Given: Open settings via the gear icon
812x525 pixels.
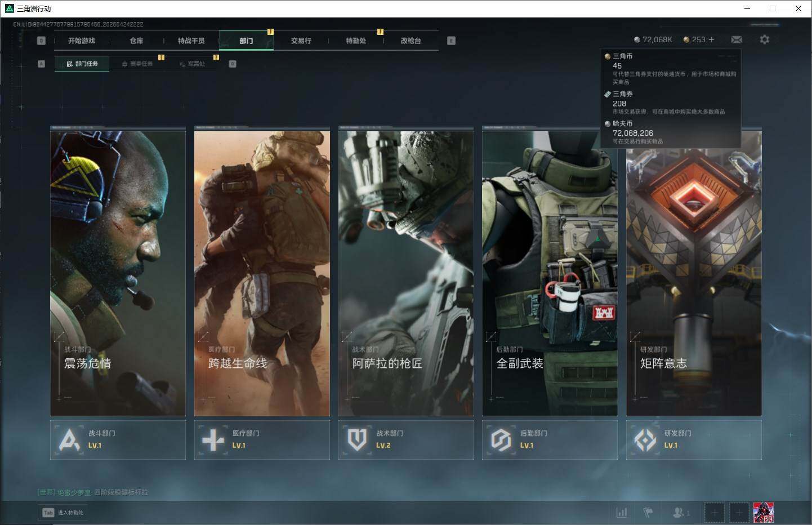Looking at the screenshot, I should tap(764, 39).
